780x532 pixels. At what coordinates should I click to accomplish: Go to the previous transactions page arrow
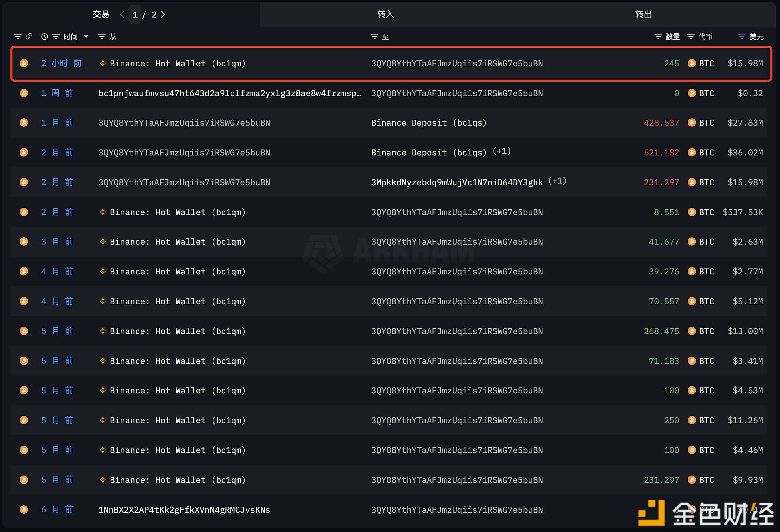click(122, 14)
